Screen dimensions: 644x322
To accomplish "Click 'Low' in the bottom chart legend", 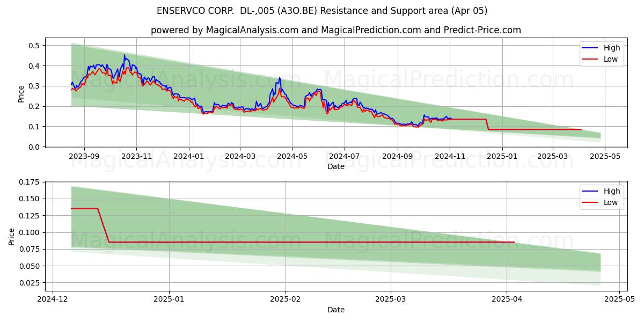I will 611,202.
